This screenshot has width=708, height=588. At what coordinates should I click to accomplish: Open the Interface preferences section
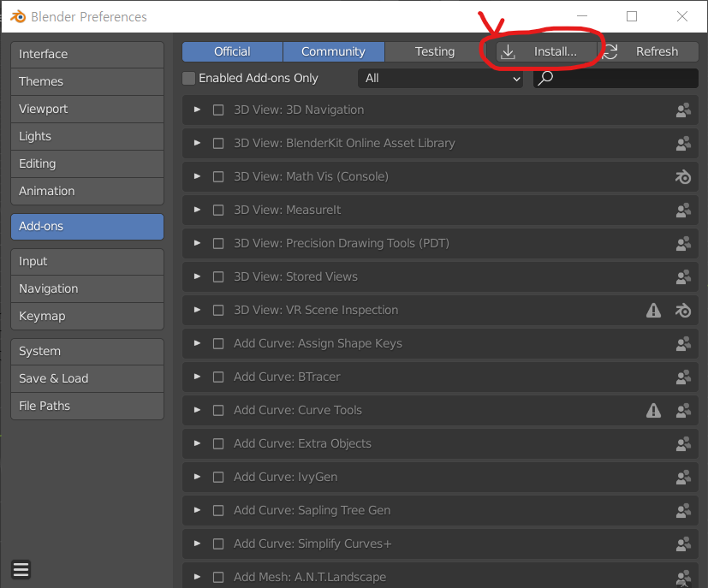[x=87, y=55]
